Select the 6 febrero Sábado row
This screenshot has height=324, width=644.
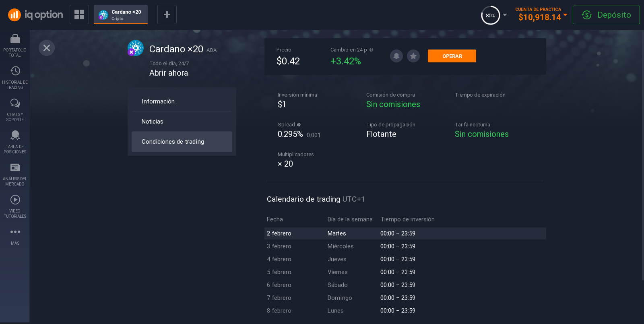pos(405,285)
